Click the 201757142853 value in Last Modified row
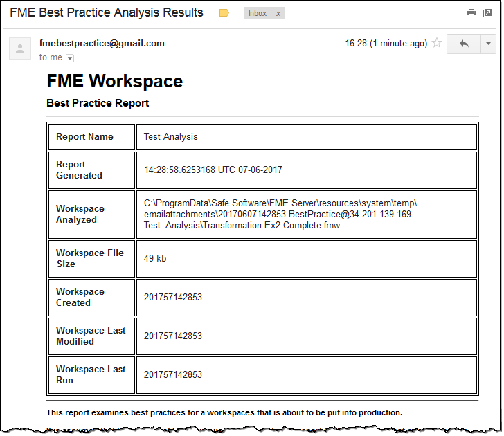The image size is (504, 436). click(173, 336)
